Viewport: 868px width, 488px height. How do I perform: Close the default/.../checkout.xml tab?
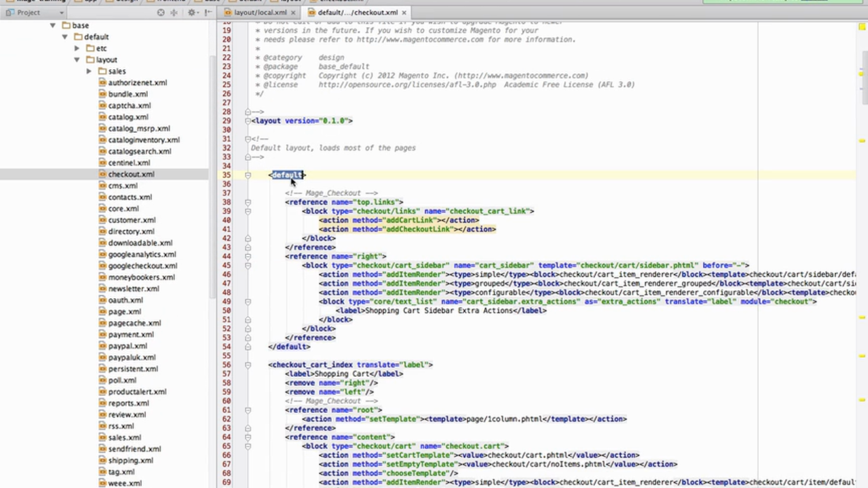point(403,12)
